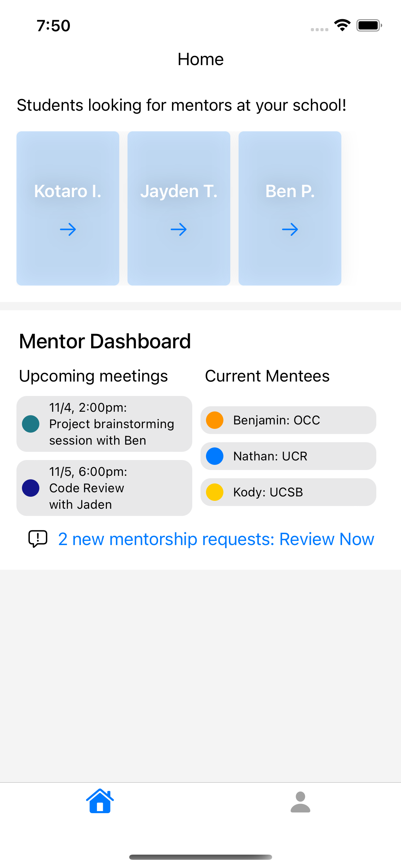Tap the arrow under Ben P.
This screenshot has width=401, height=868.
(x=290, y=229)
